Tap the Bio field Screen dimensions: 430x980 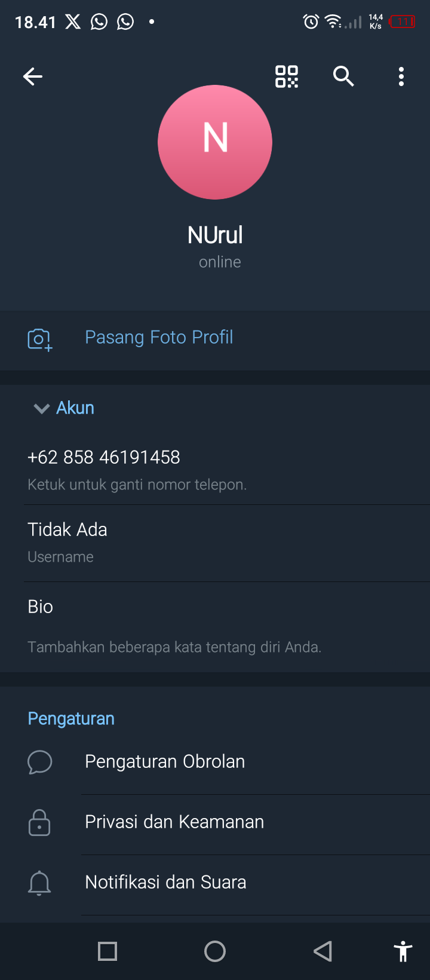[41, 607]
